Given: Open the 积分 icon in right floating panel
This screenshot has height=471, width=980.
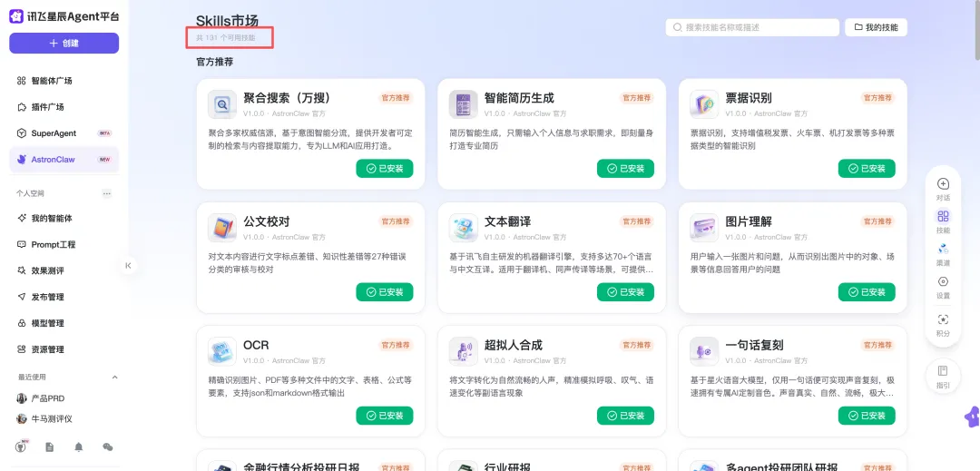Looking at the screenshot, I should [x=943, y=319].
